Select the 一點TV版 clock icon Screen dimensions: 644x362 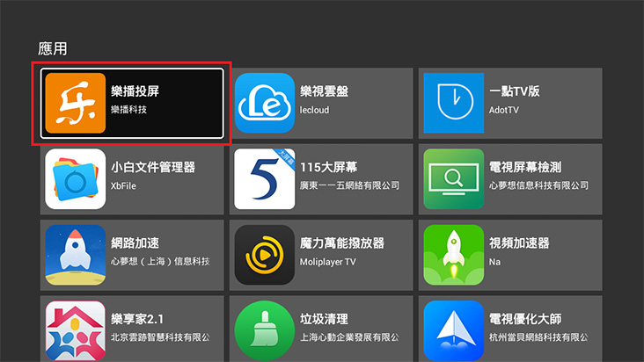coord(453,103)
